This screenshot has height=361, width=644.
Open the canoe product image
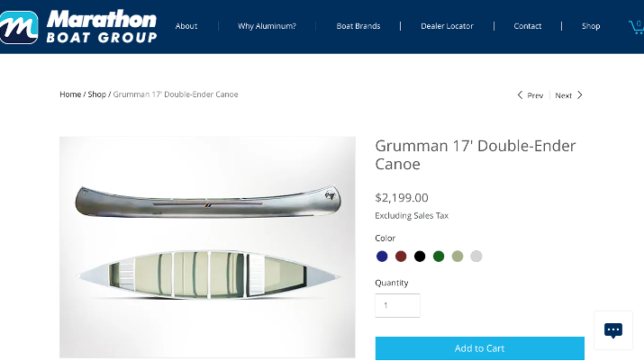pyautogui.click(x=207, y=248)
